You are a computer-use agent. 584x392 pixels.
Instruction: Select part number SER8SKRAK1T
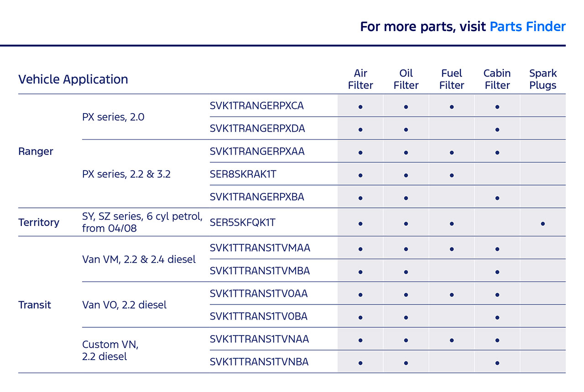point(242,174)
